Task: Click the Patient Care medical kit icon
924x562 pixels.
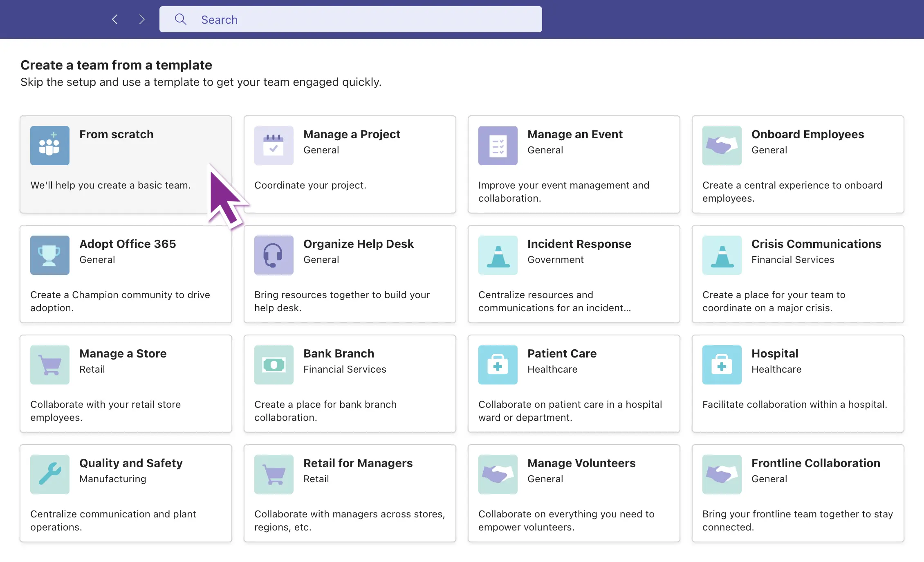Action: pyautogui.click(x=498, y=365)
